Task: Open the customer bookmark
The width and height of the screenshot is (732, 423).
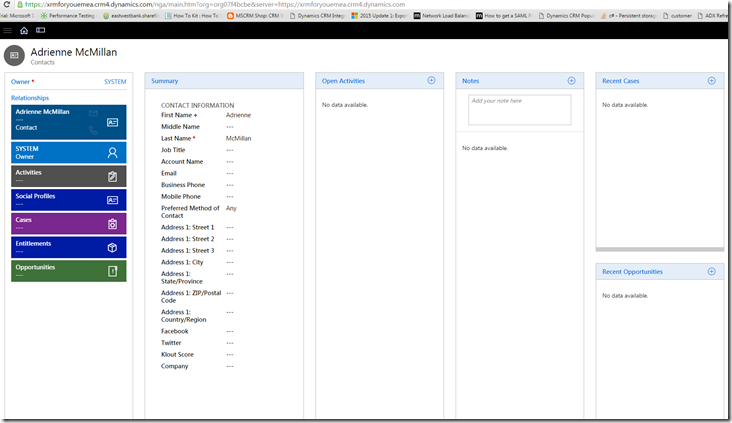Action: [677, 16]
